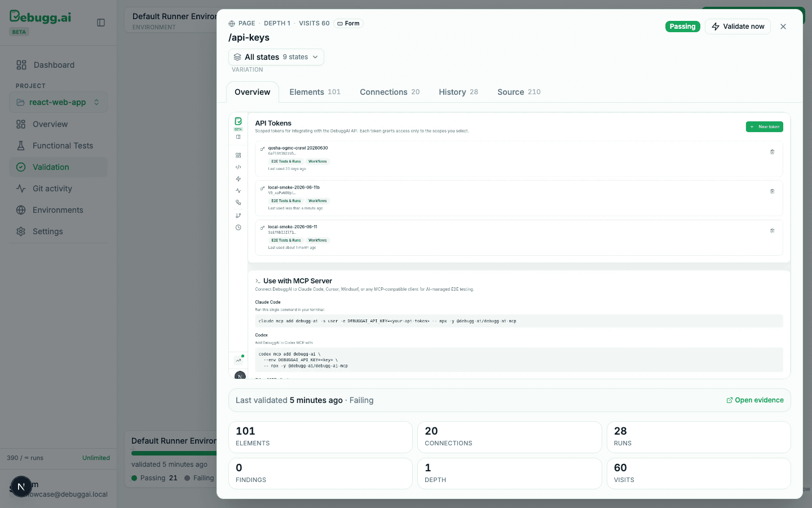Switch to the Elements tab
812x508 pixels.
point(315,92)
